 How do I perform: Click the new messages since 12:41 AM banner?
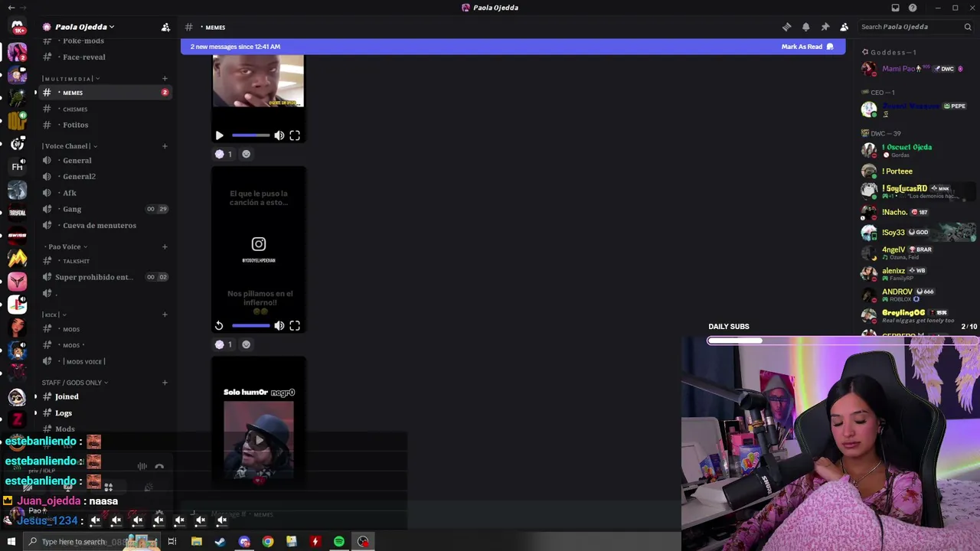513,47
